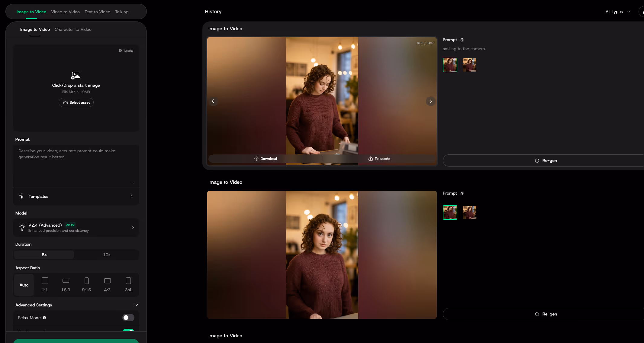Go to next video with right arrow
Viewport: 644px width, 343px height.
[x=431, y=101]
